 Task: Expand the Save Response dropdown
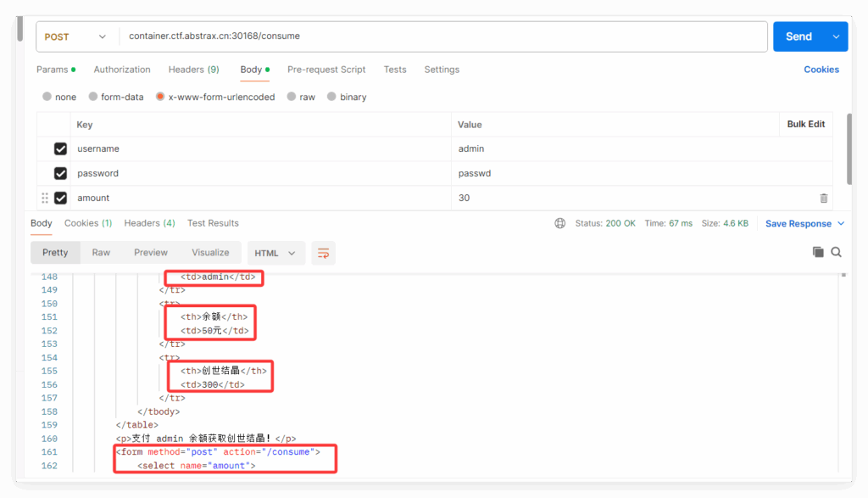841,223
